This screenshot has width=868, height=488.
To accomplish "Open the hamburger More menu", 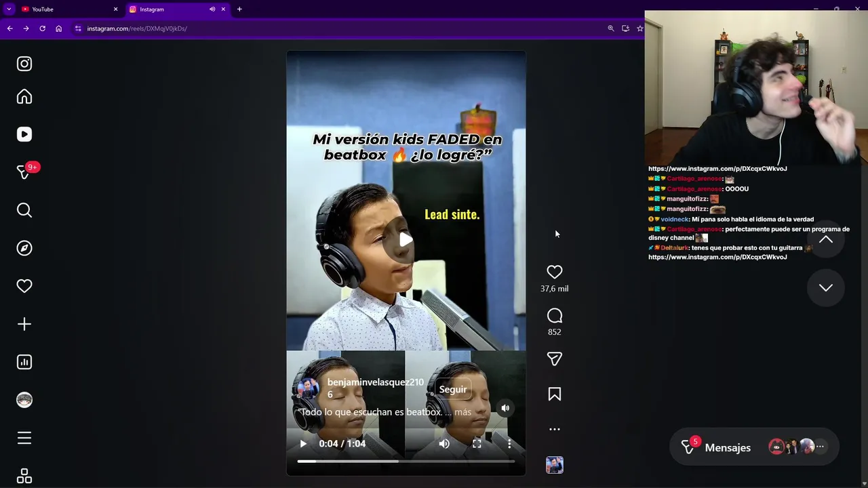I will coord(24,438).
